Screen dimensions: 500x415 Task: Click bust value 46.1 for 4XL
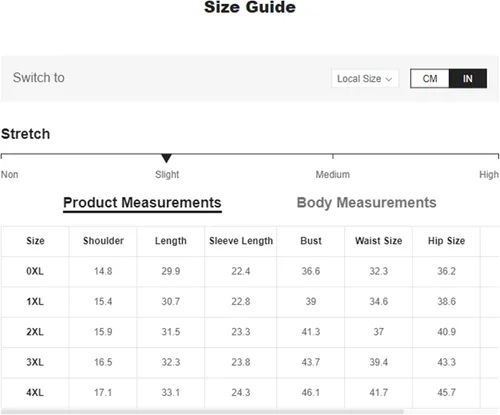pos(311,392)
